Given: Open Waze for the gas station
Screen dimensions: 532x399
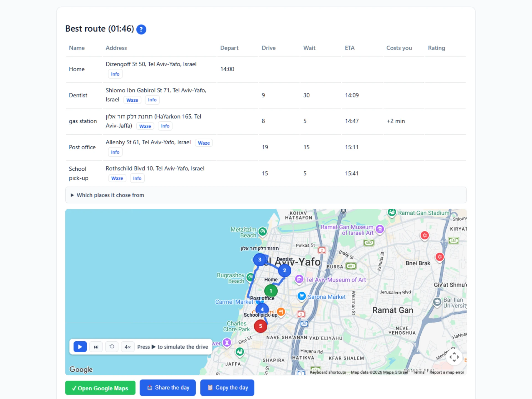Looking at the screenshot, I should 145,126.
